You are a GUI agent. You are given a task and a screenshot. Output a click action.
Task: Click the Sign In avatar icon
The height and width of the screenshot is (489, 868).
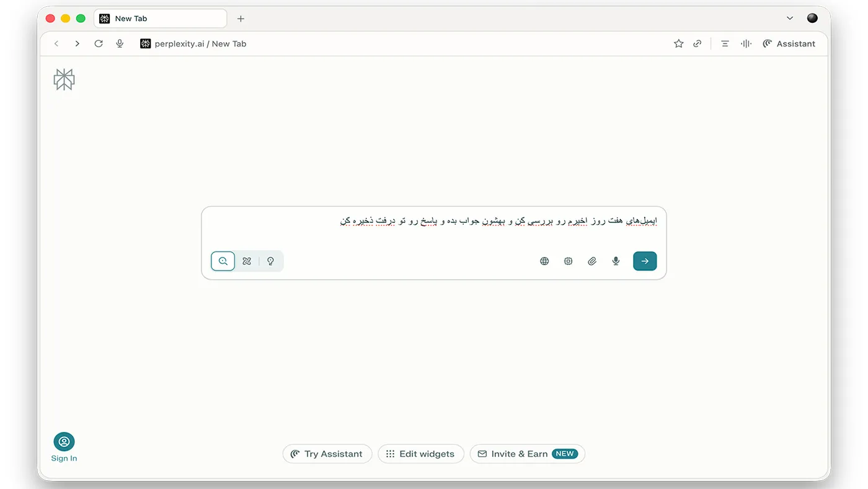pos(64,442)
